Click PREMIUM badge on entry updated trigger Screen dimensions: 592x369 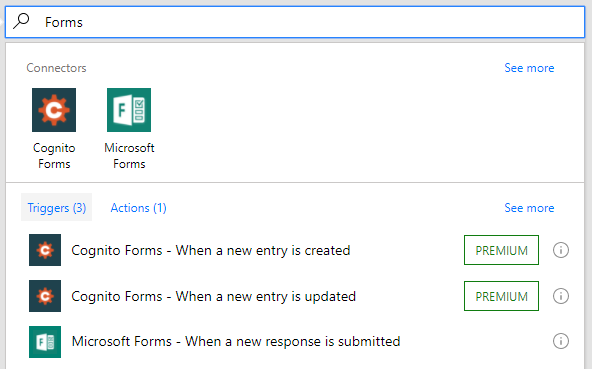coord(501,296)
